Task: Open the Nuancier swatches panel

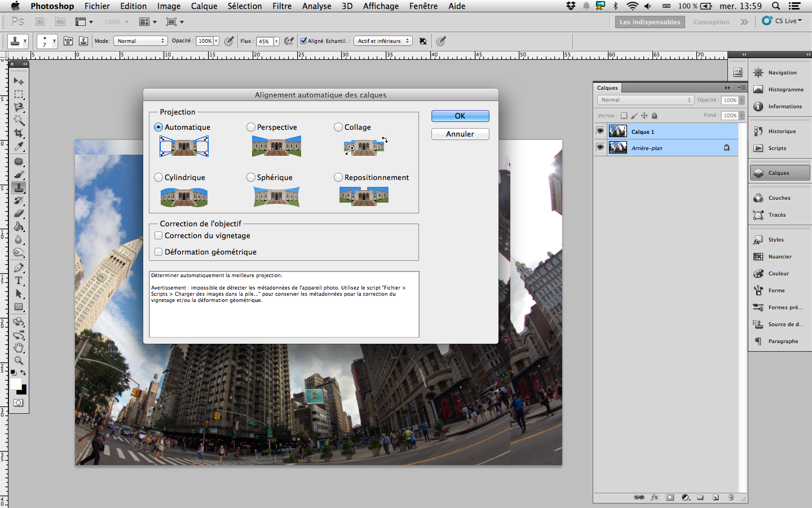Action: click(779, 256)
